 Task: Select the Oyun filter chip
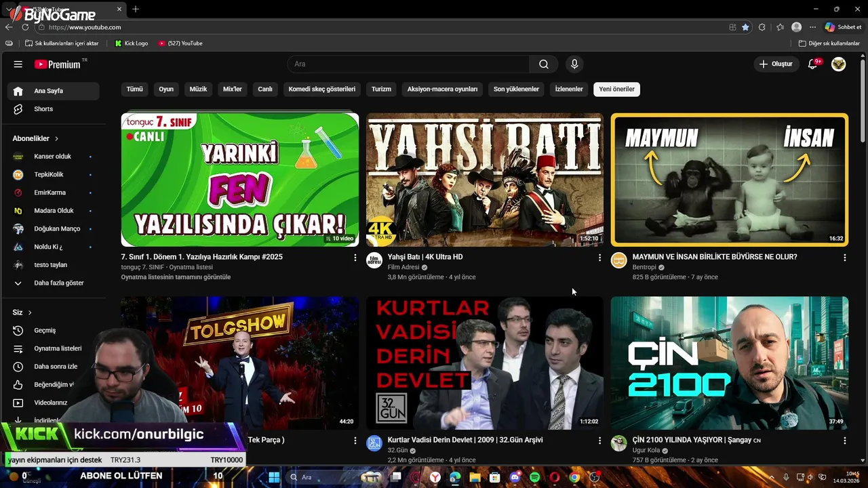pos(166,89)
